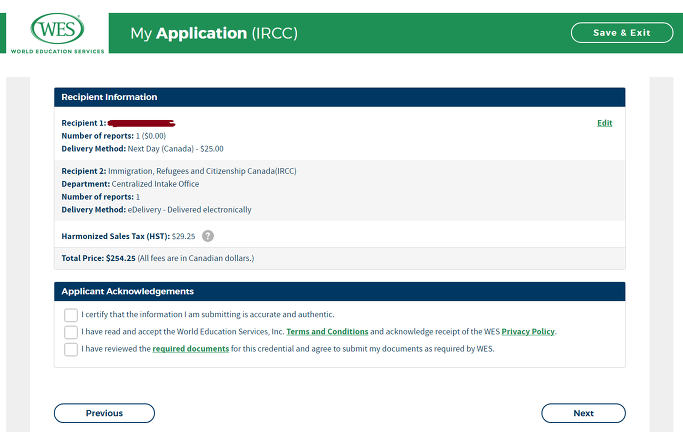Check the reviewed required documents box
The width and height of the screenshot is (683, 432).
point(71,349)
